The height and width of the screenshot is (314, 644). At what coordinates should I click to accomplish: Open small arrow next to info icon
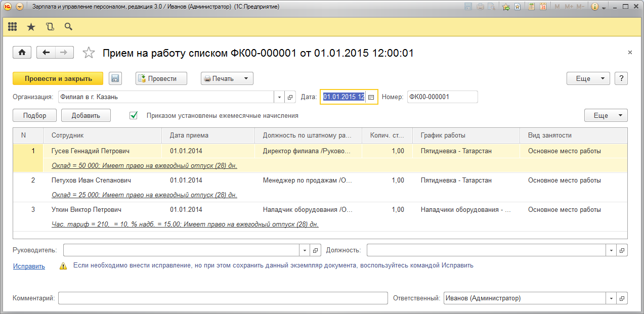[x=604, y=8]
